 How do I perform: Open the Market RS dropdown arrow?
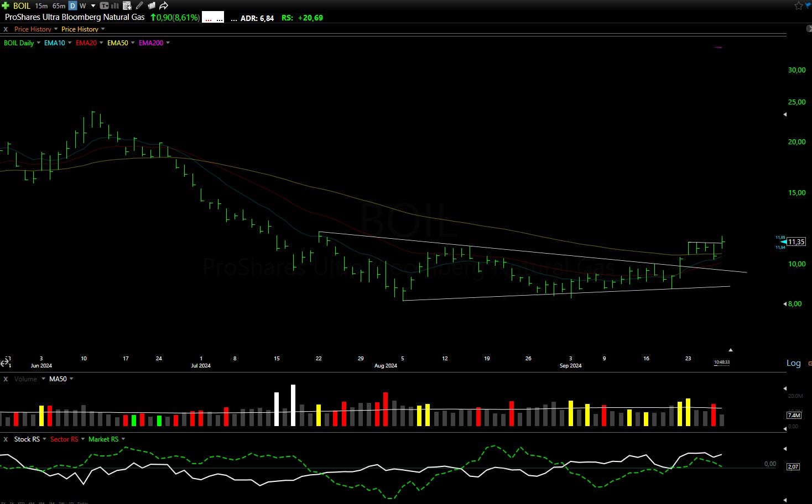pos(123,439)
